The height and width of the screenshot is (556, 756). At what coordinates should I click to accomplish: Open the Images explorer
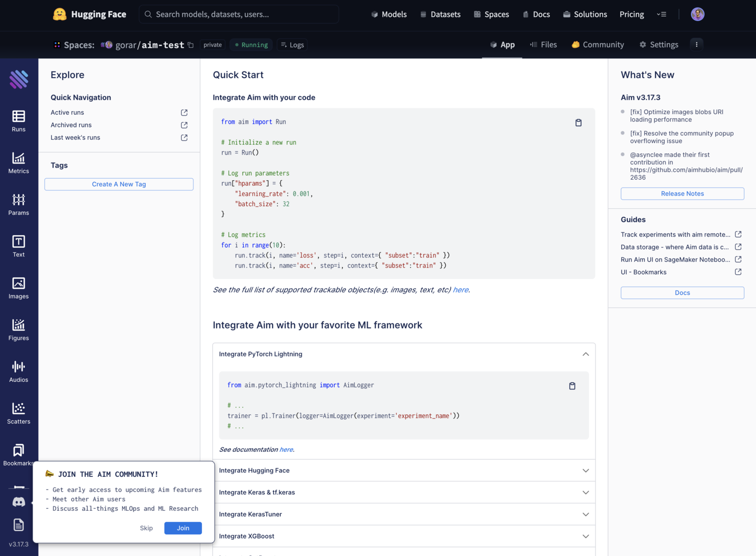19,288
